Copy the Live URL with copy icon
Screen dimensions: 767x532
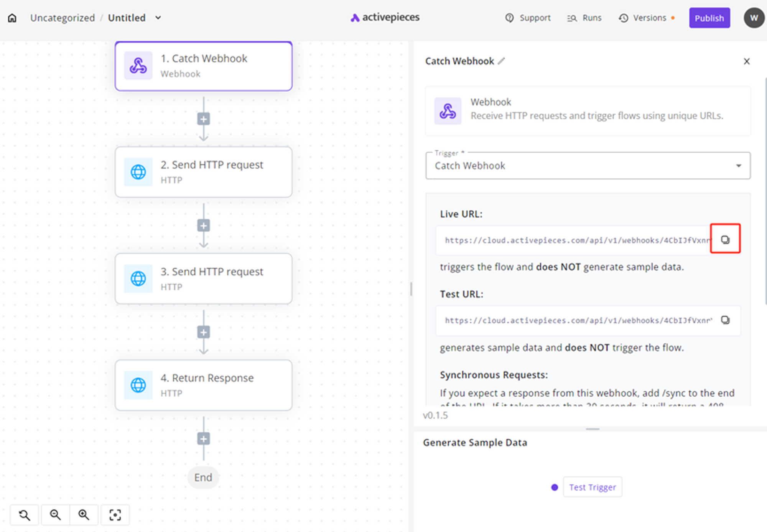click(725, 240)
